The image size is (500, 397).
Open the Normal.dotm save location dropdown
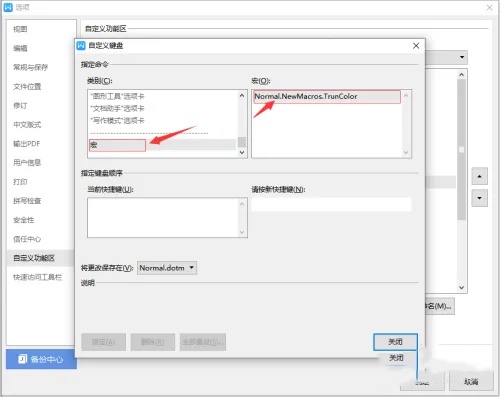click(x=167, y=268)
